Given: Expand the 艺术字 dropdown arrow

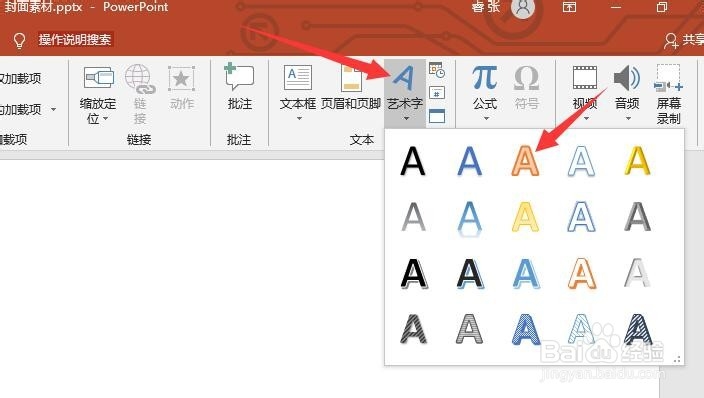Looking at the screenshot, I should tap(406, 119).
